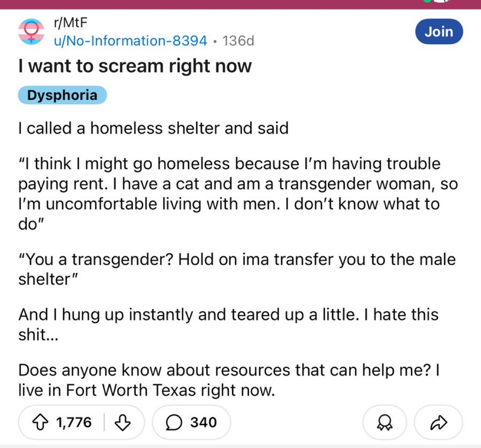Filter by the Dysphoria flair tag
This screenshot has width=481, height=448.
click(x=62, y=95)
